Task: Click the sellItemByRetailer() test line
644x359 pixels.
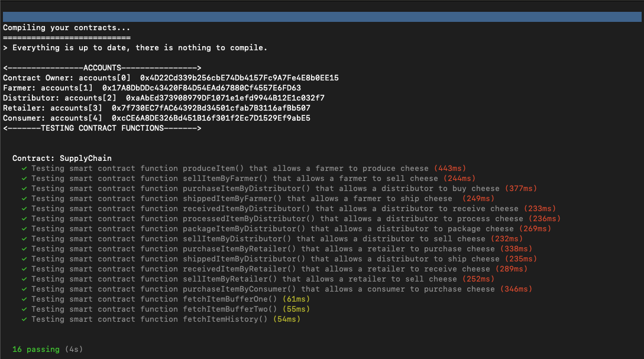Action: point(258,279)
